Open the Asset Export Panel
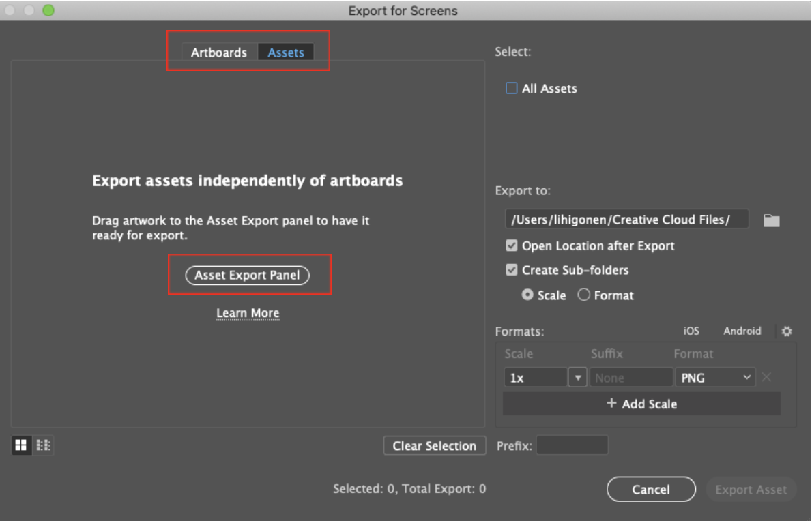812x521 pixels. 247,276
